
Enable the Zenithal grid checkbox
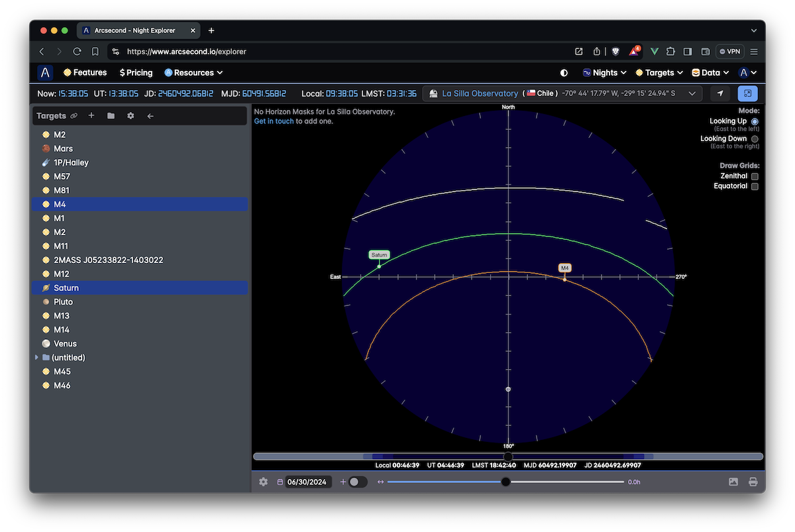point(755,176)
